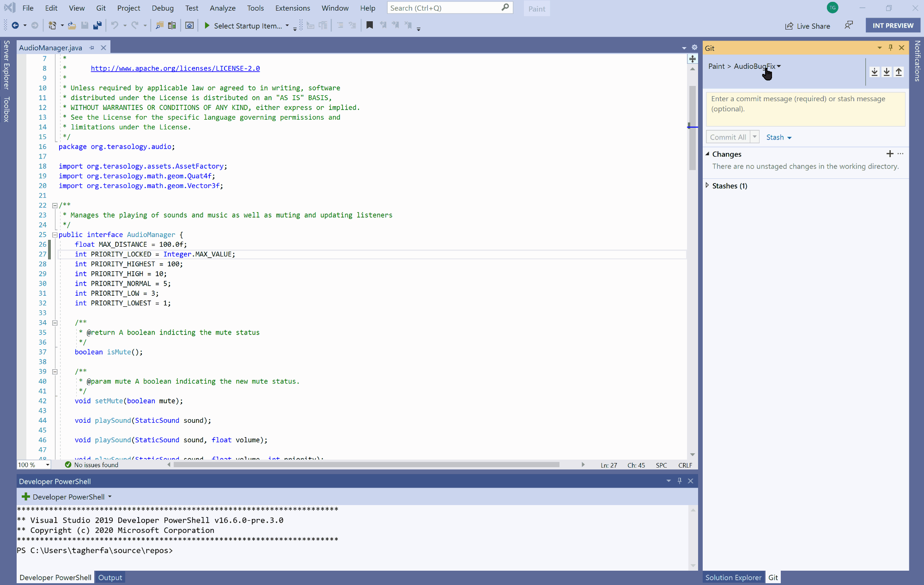Collapse the AudioManager interface code block
This screenshot has height=585, width=924.
click(55, 235)
